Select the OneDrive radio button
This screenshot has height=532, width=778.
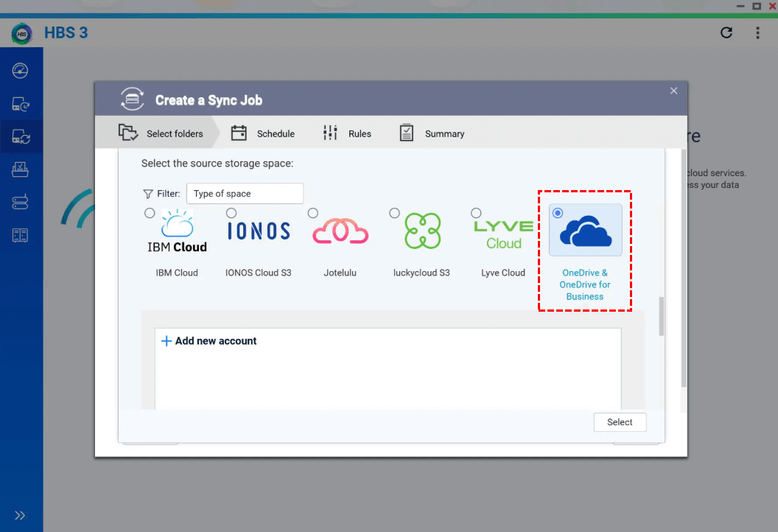[x=558, y=213]
